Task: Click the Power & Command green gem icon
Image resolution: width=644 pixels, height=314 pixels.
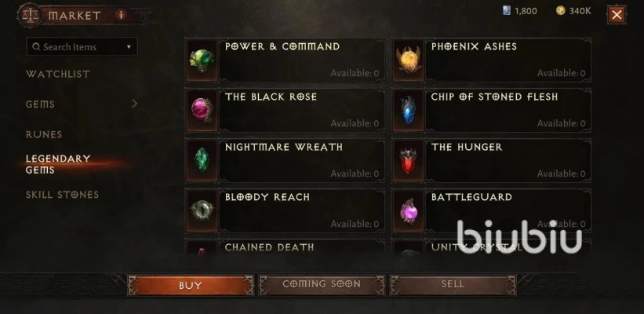Action: tap(202, 60)
